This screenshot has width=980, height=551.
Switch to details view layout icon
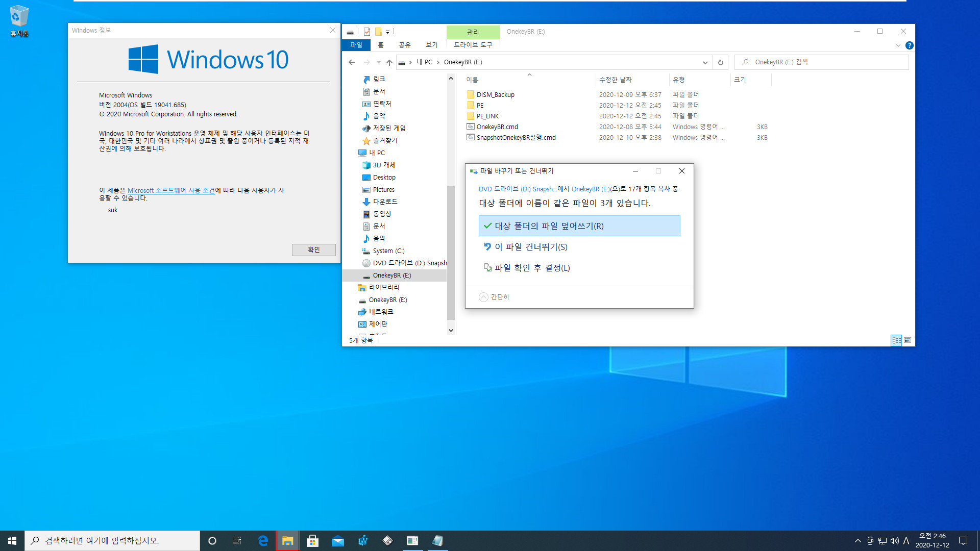(x=896, y=340)
